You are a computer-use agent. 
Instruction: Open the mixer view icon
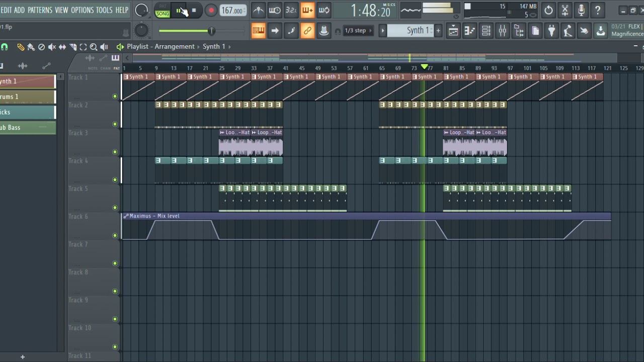502,31
